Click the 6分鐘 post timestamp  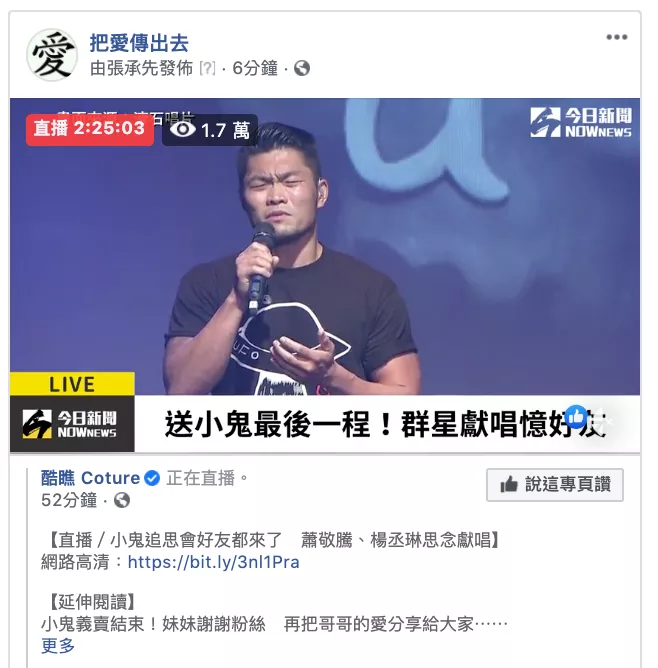(x=255, y=68)
